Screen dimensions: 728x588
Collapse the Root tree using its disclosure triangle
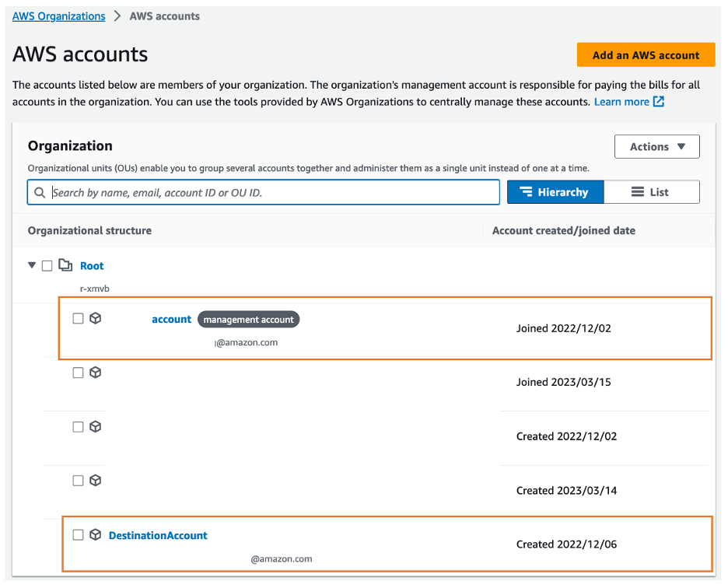click(x=31, y=265)
